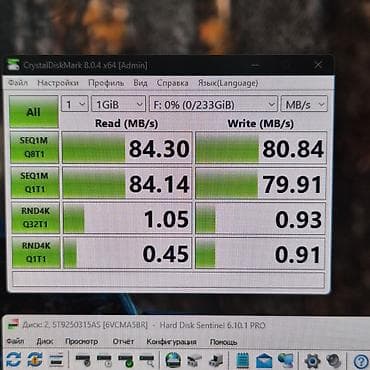Open settings via the gear icon
370x370 pixels.
point(312,360)
